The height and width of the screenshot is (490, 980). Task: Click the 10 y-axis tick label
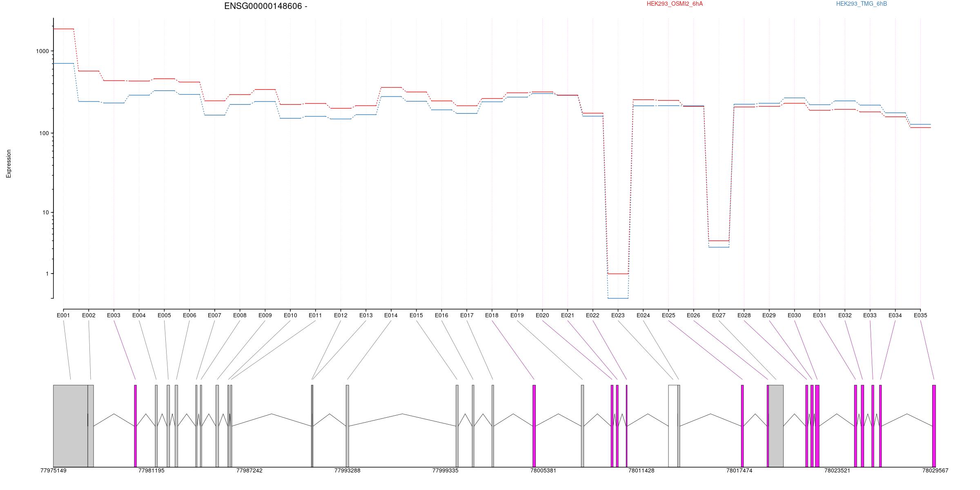coord(46,212)
